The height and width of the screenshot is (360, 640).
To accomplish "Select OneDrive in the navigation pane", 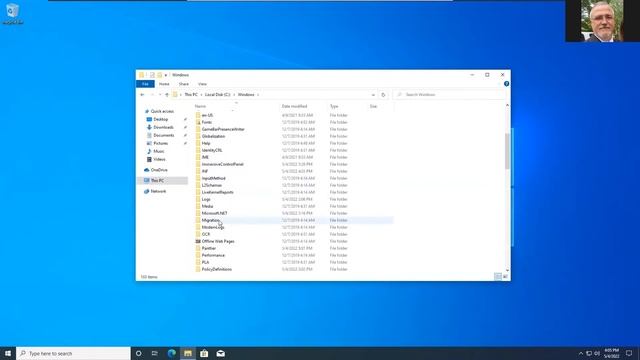I will (159, 170).
